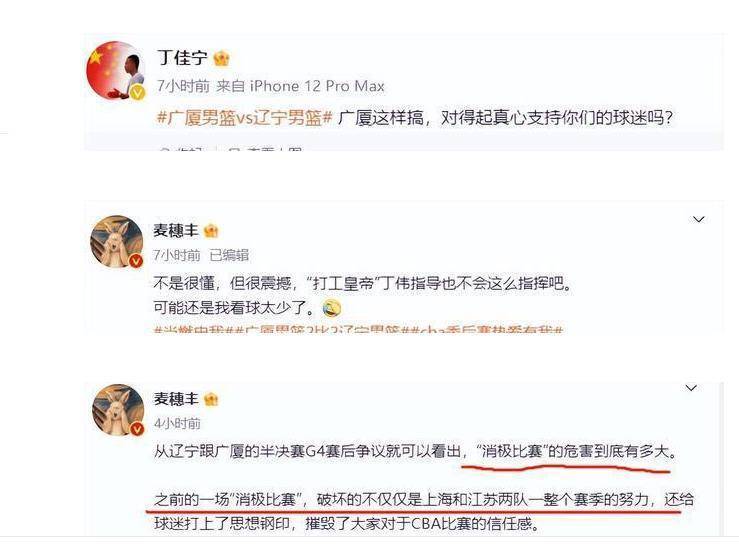Expand the chevron menu on the 4小时前 post
The image size is (739, 551).
(691, 388)
